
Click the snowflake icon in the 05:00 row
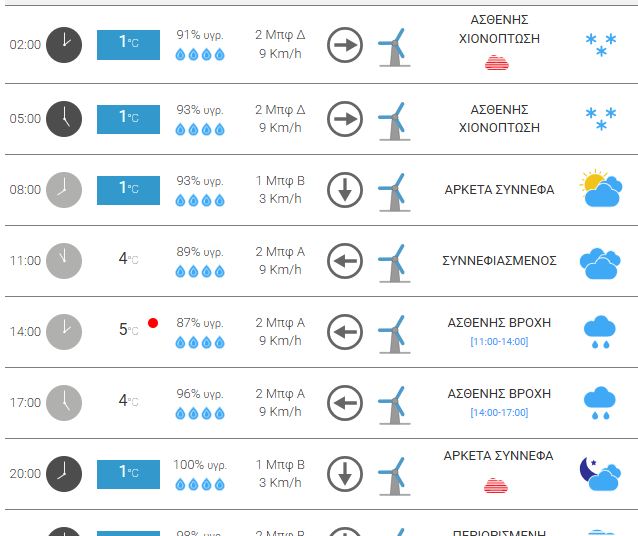coord(600,119)
